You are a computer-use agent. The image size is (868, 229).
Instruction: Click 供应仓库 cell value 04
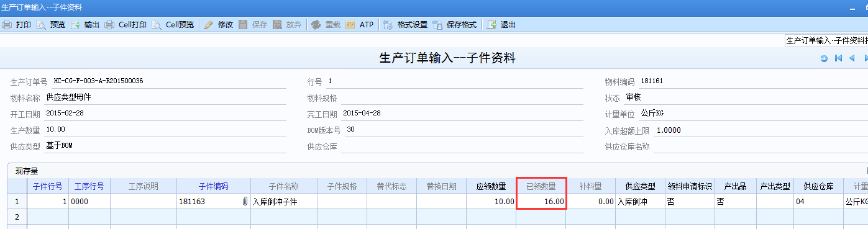(x=818, y=202)
